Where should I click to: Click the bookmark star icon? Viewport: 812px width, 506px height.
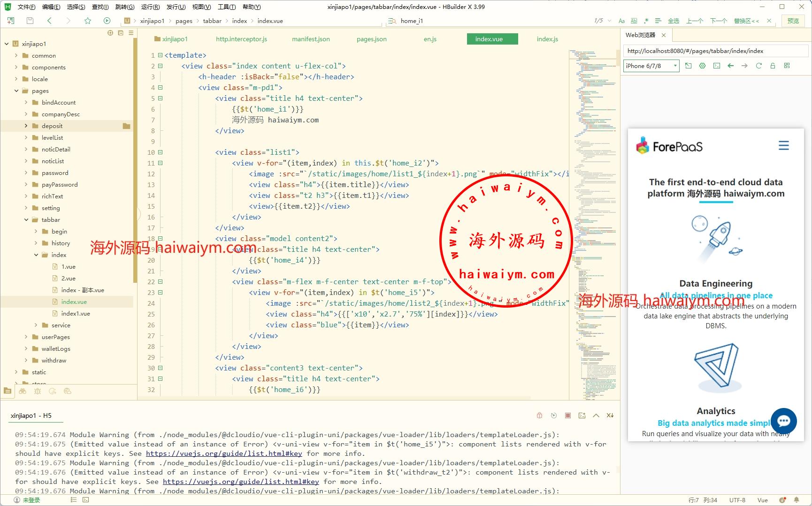click(88, 21)
